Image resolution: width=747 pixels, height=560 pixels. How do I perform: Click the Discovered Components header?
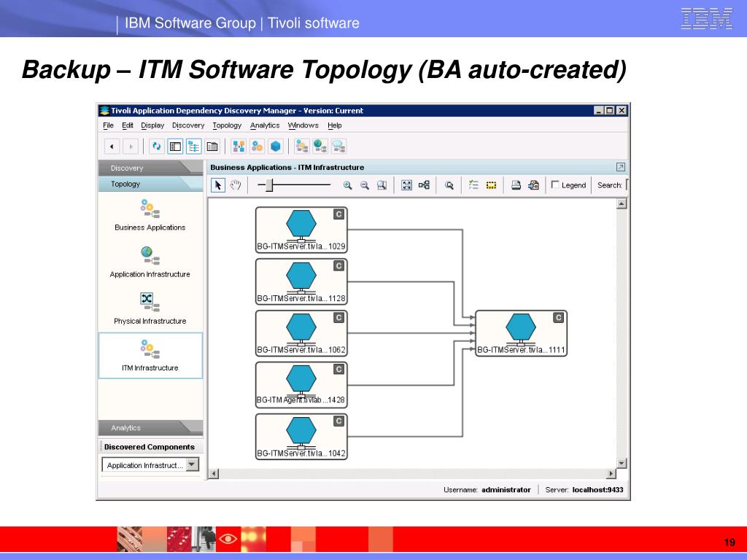click(x=150, y=447)
